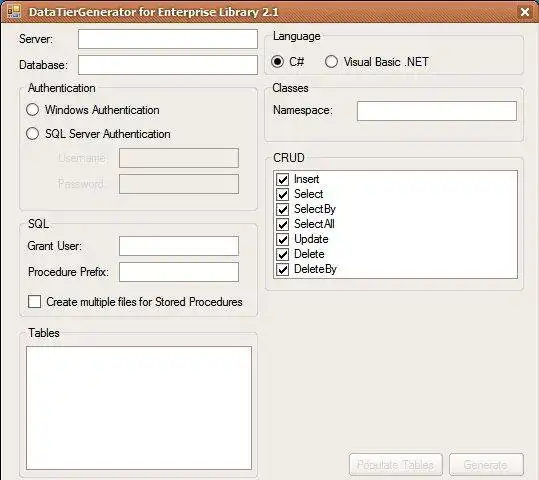
Task: Focus the Procedure Prefix input field
Action: click(179, 272)
